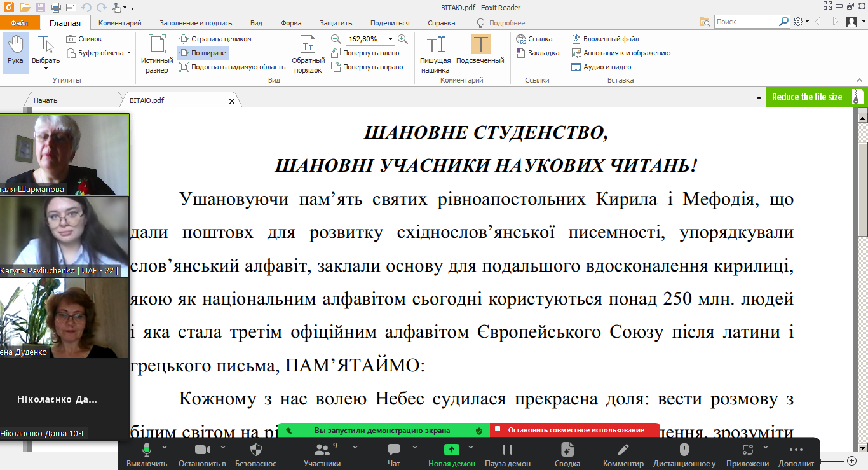Click the zoom slider plus button
This screenshot has height=470, width=868.
pyautogui.click(x=852, y=460)
